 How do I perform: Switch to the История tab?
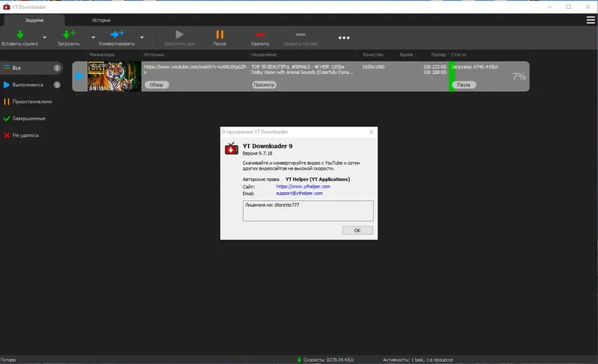click(101, 20)
